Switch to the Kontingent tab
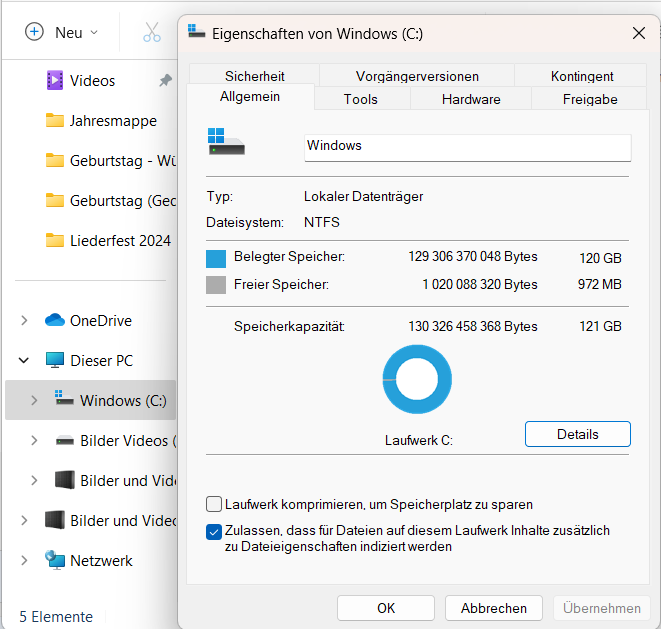 click(x=582, y=75)
